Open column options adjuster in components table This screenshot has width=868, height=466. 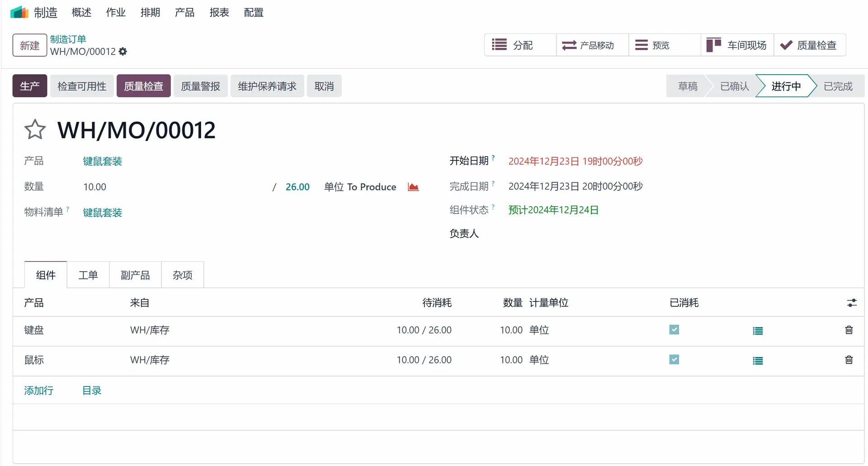click(852, 303)
